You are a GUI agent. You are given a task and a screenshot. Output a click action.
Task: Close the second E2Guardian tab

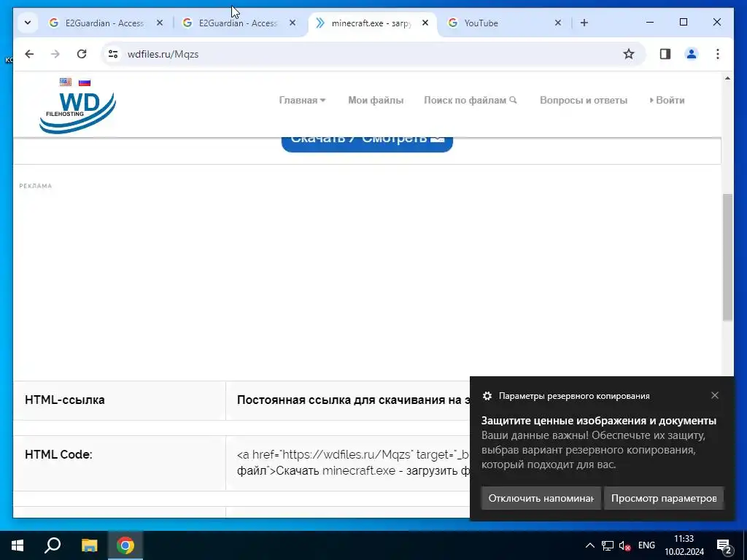(x=293, y=23)
